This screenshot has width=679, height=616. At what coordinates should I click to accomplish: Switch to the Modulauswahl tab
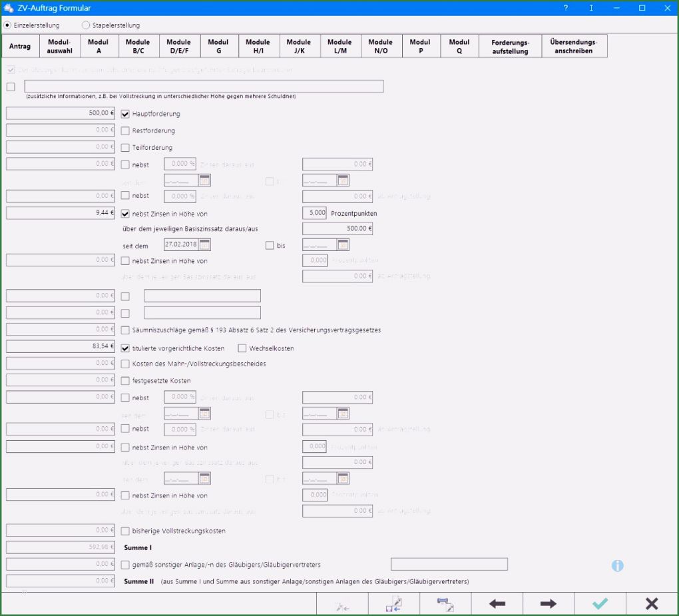pos(60,47)
